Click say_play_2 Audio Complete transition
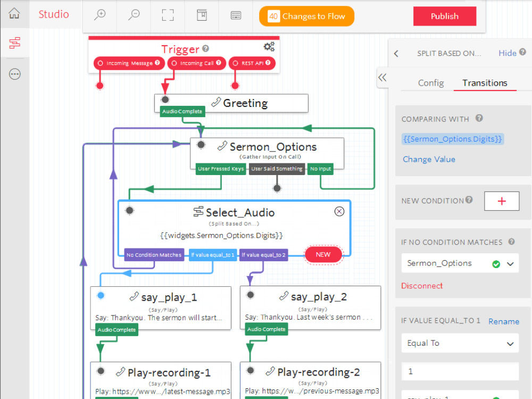532x399 pixels. (x=267, y=329)
